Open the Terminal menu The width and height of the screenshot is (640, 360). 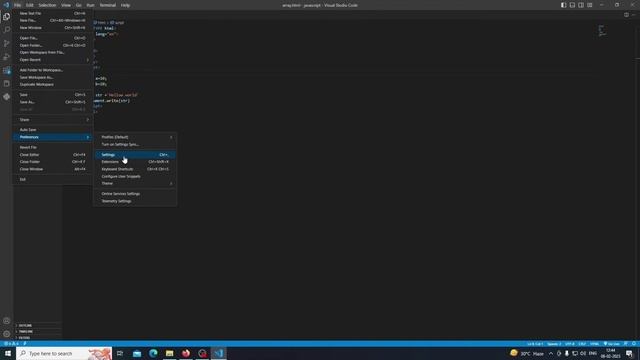click(108, 5)
